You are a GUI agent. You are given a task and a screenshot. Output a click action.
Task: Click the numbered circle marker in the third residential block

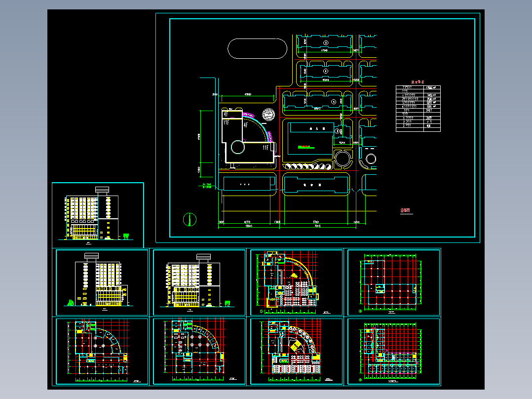pos(334,102)
